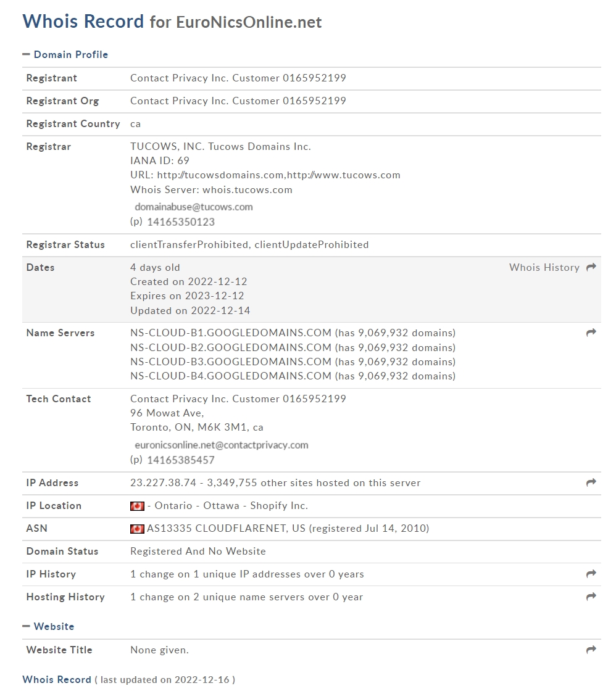Screen dimensions: 616x691
Task: Click NS-CLOUD-B4.GOOGLEDOMAINS.COM name server
Action: point(231,376)
